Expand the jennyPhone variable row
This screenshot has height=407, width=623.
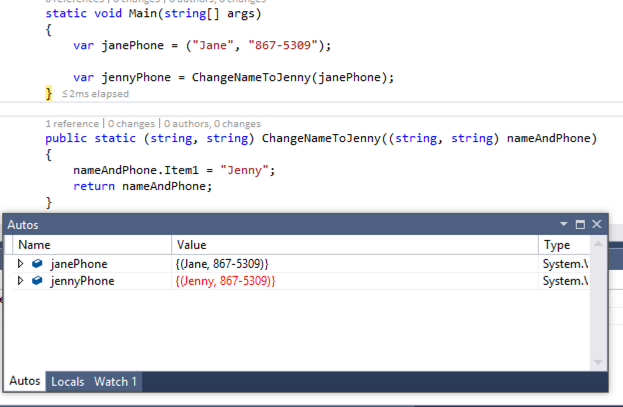coord(20,281)
